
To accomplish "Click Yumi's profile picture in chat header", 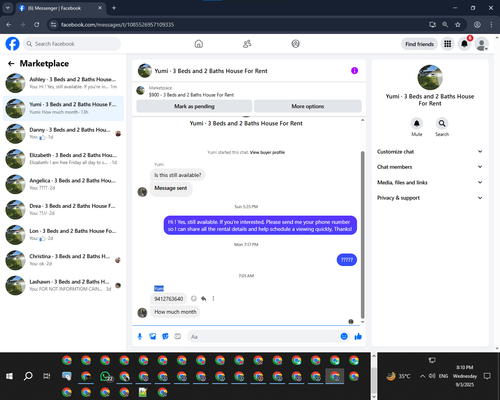I will tap(145, 71).
